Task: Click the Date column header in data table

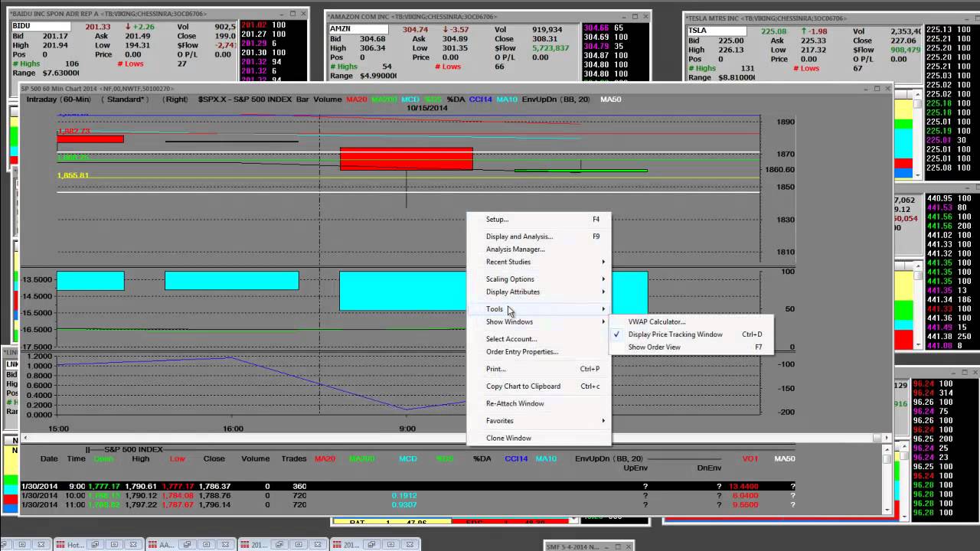Action: [x=49, y=458]
